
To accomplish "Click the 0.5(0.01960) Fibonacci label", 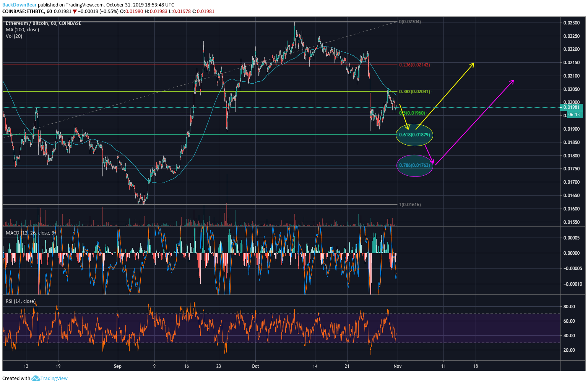I will click(x=412, y=113).
